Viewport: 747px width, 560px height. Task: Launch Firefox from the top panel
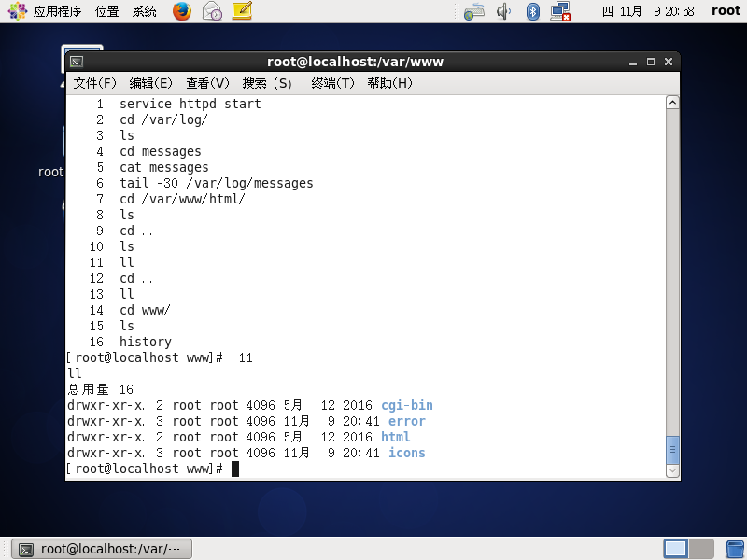click(x=182, y=11)
